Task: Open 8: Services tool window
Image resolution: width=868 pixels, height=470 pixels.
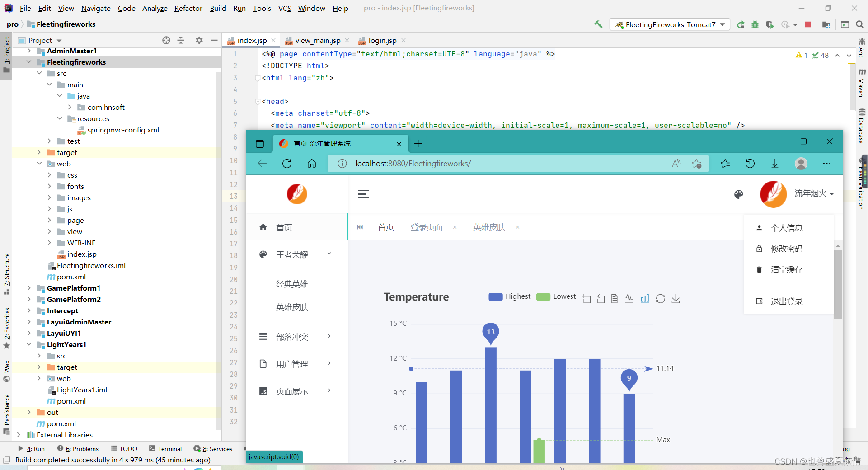Action: (213, 449)
